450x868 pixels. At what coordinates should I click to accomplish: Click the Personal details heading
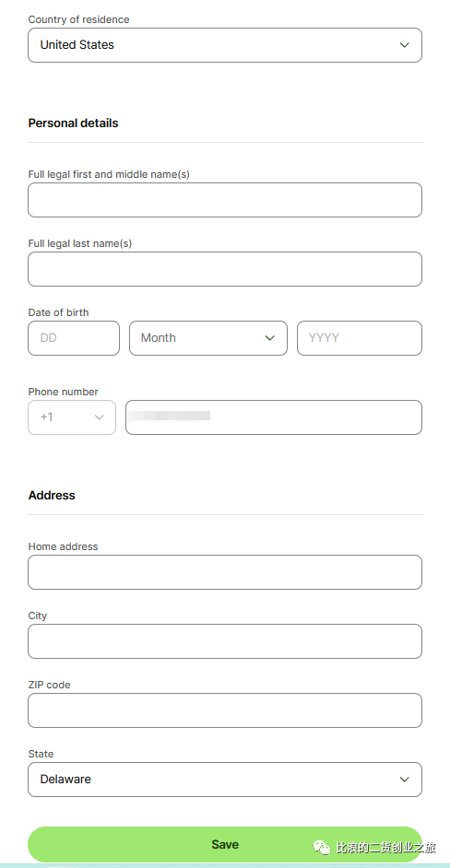tap(73, 123)
